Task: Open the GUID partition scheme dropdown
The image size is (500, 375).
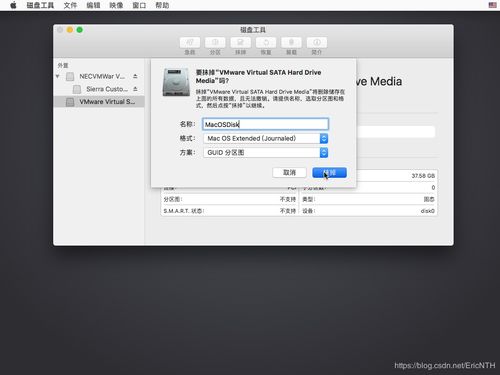Action: tap(266, 153)
